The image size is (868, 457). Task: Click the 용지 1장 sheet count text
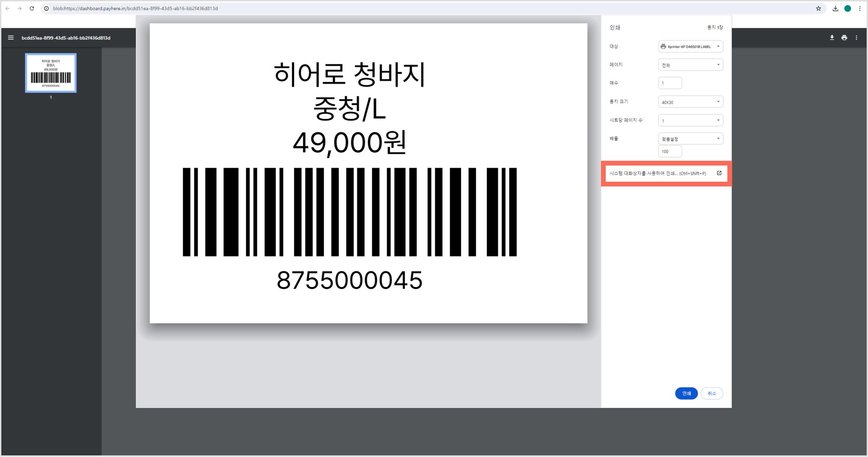click(715, 28)
